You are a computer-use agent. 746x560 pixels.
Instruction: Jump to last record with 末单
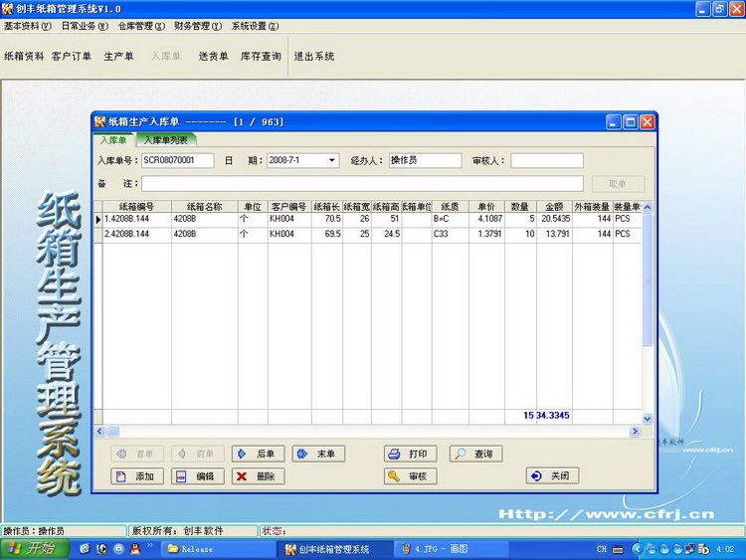tap(317, 454)
